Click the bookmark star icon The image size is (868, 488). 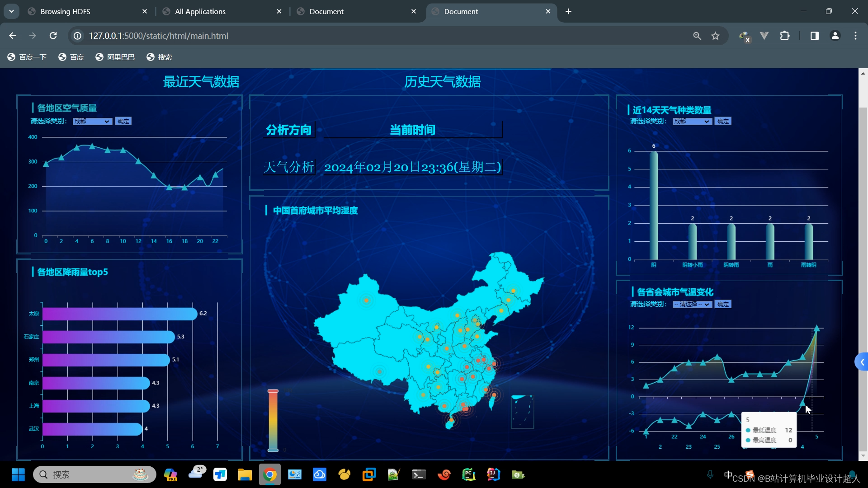[715, 36]
